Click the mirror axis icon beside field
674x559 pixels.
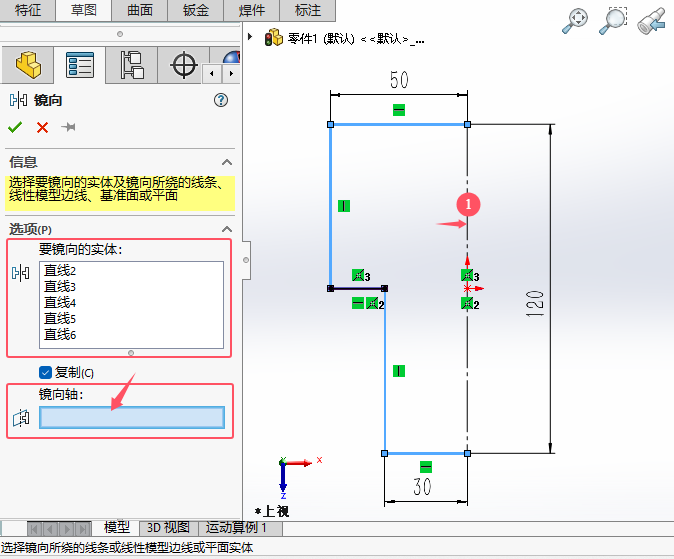[x=21, y=418]
